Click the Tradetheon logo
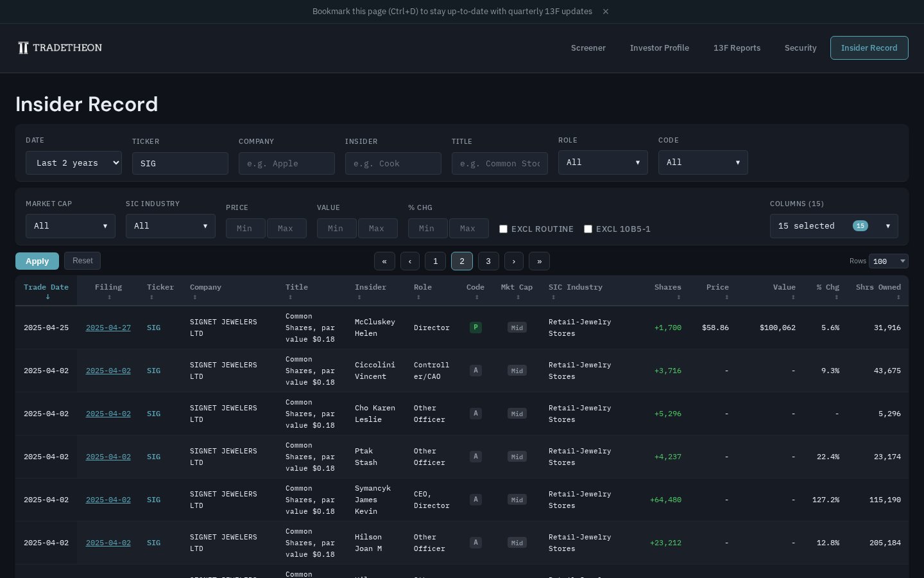 60,48
